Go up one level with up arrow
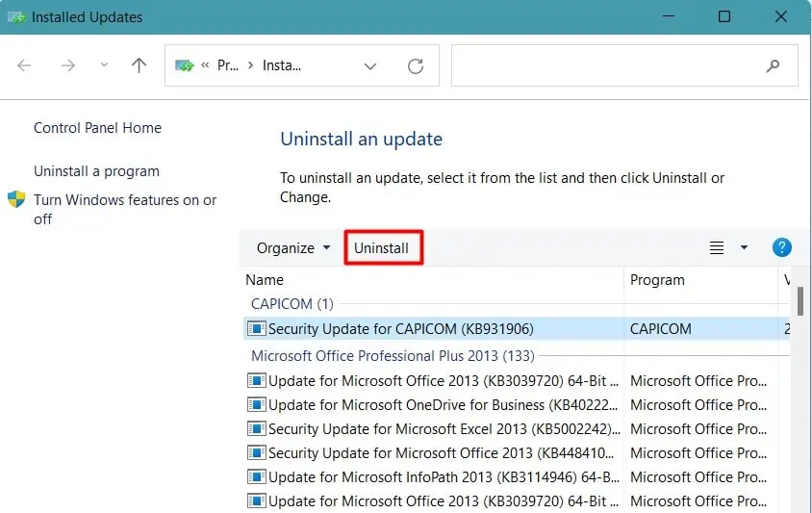812x513 pixels. [139, 65]
